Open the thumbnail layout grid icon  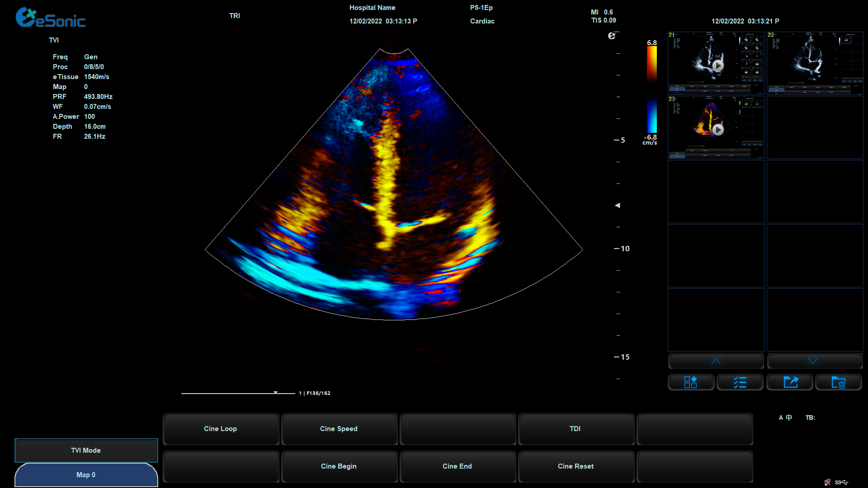[x=691, y=382]
